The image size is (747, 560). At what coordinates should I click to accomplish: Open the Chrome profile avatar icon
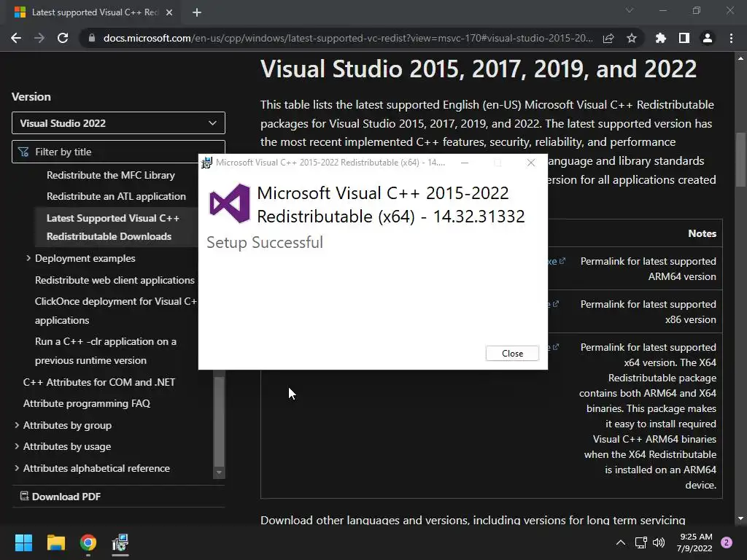tap(707, 38)
